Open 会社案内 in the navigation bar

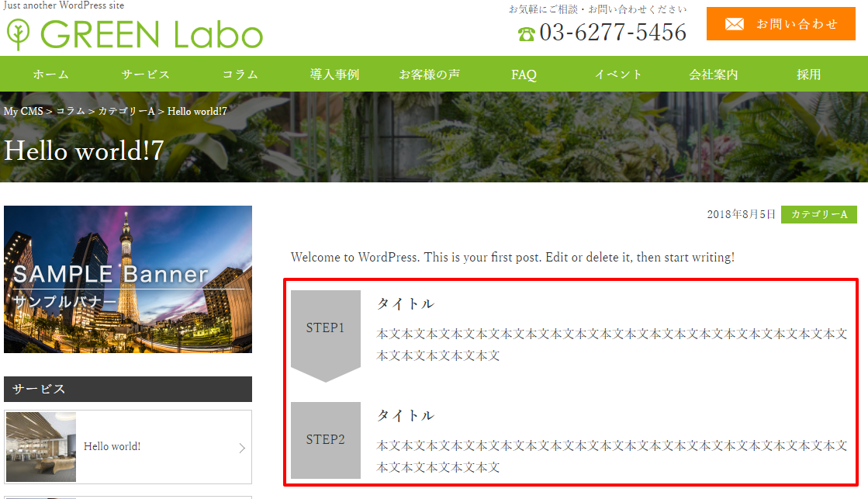tap(713, 75)
